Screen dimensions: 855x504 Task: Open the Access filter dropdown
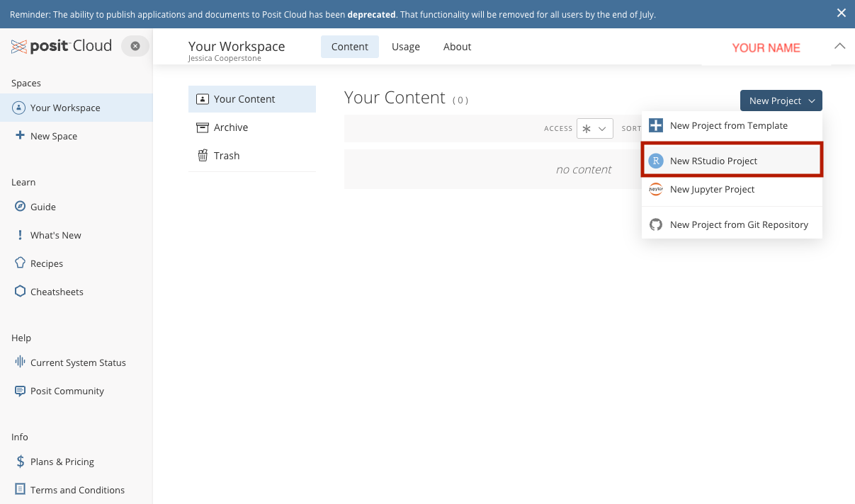594,129
